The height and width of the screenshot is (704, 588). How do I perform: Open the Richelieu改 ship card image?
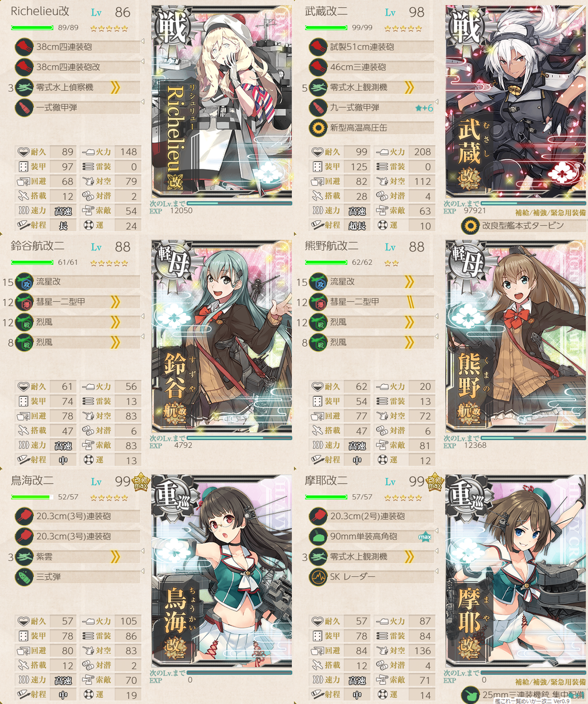coord(222,102)
